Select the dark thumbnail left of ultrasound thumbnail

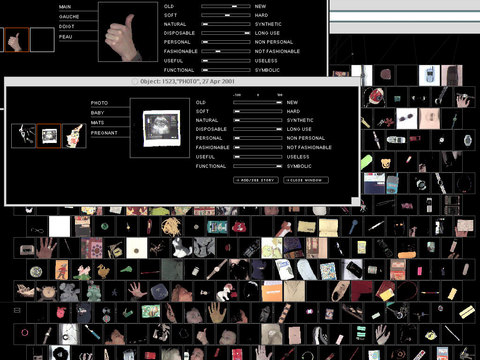23,136
